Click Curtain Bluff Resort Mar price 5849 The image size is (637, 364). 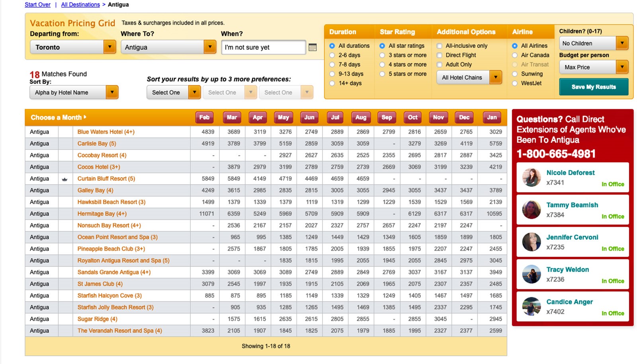[x=234, y=179]
